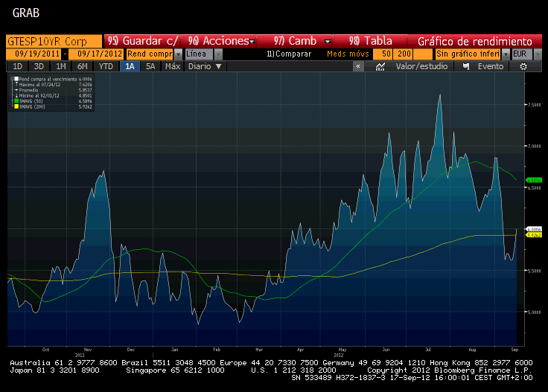The height and width of the screenshot is (392, 548).
Task: Select the 1M time range
Action: coord(60,66)
